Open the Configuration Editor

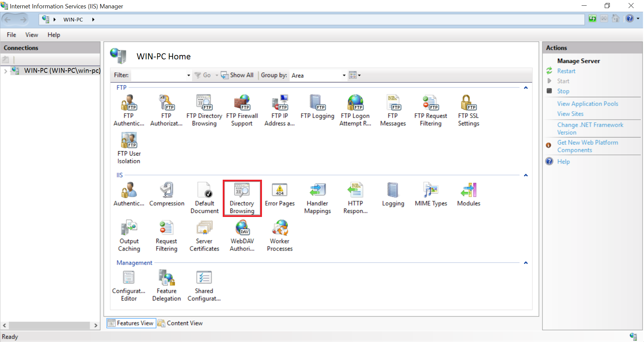tap(129, 286)
